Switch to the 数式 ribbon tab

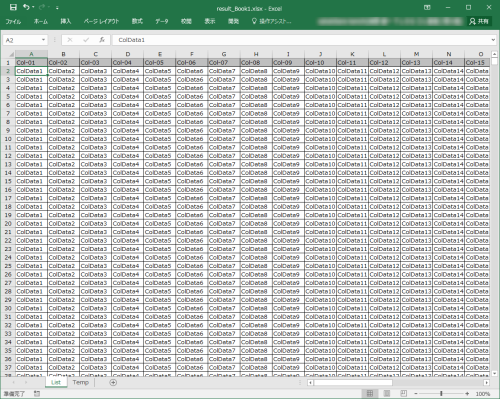(137, 21)
